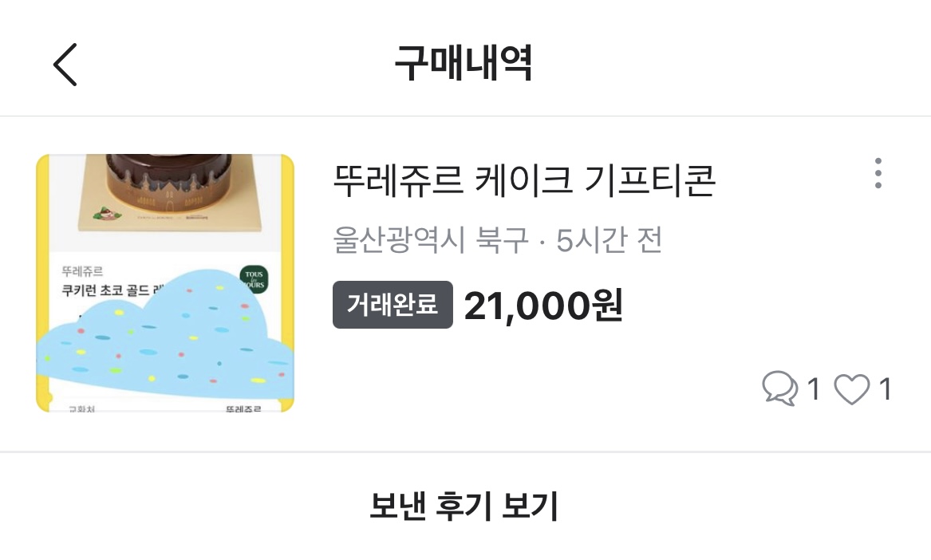Click the like count number
The image size is (931, 560).
pos(884,389)
